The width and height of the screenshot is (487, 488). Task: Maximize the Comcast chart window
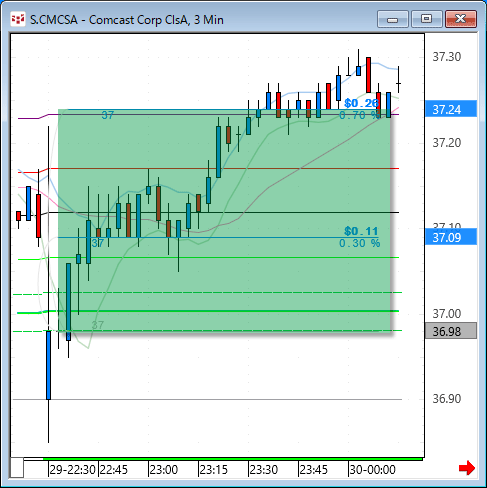pos(426,19)
